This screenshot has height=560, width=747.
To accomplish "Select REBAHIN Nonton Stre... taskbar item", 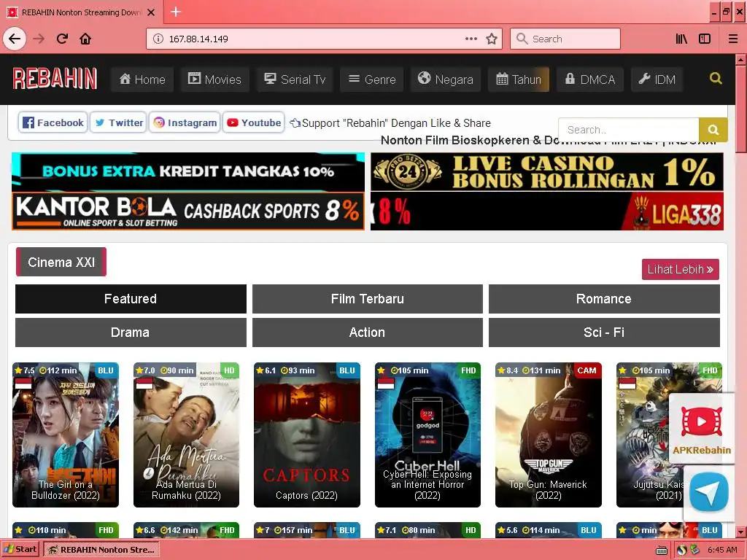I will (x=101, y=550).
